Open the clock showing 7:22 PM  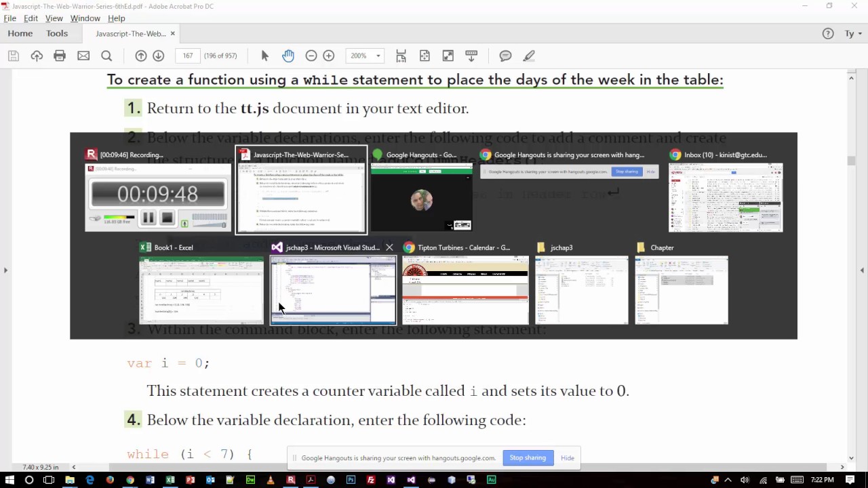[x=823, y=480]
